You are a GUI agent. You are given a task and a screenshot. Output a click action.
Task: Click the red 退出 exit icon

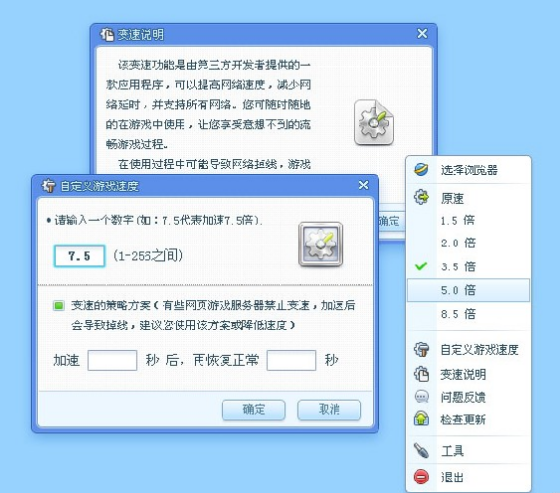[421, 477]
